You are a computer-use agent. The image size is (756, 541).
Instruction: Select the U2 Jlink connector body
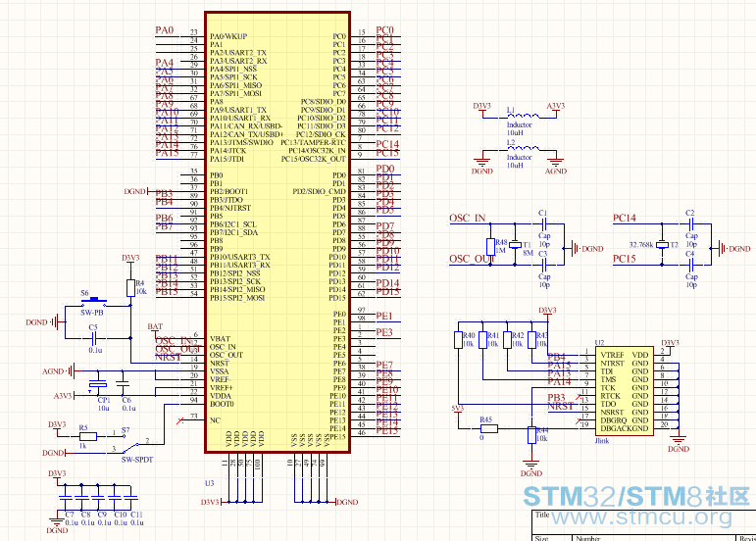tap(624, 391)
